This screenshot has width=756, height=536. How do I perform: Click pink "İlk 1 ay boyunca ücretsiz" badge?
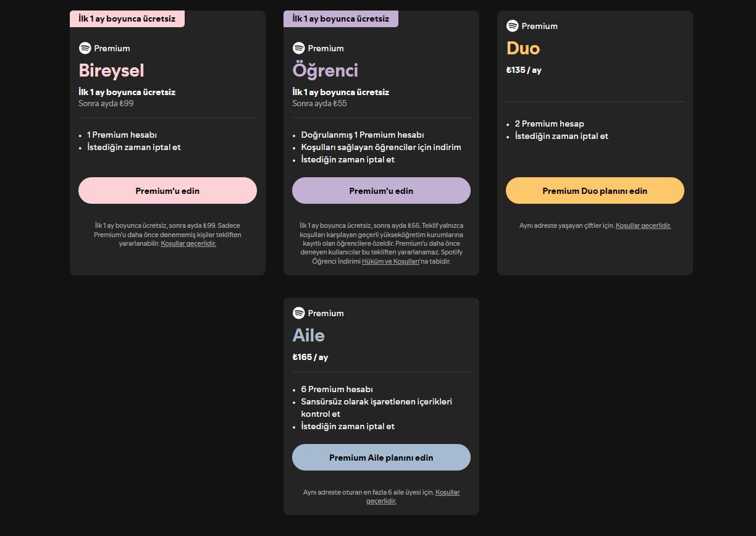(127, 19)
